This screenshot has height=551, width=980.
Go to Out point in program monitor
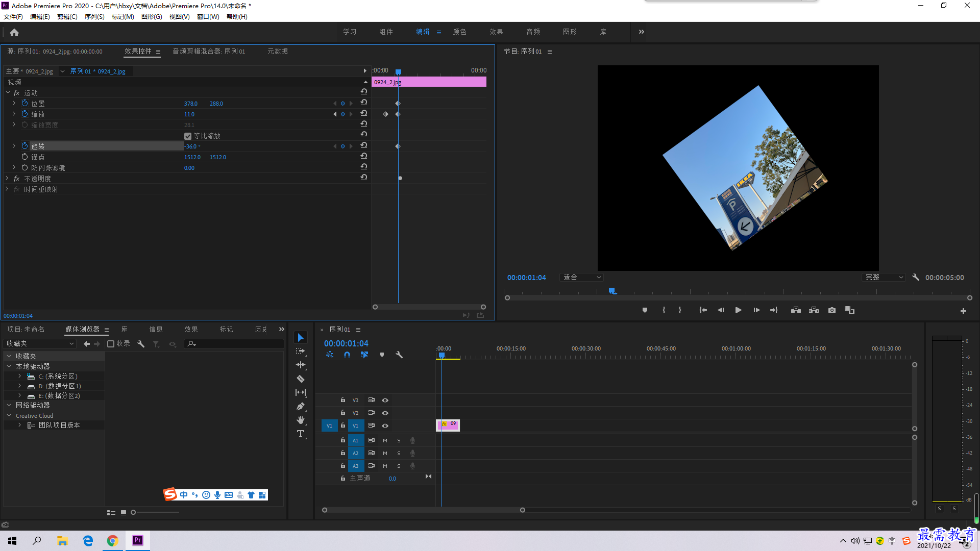(x=774, y=310)
